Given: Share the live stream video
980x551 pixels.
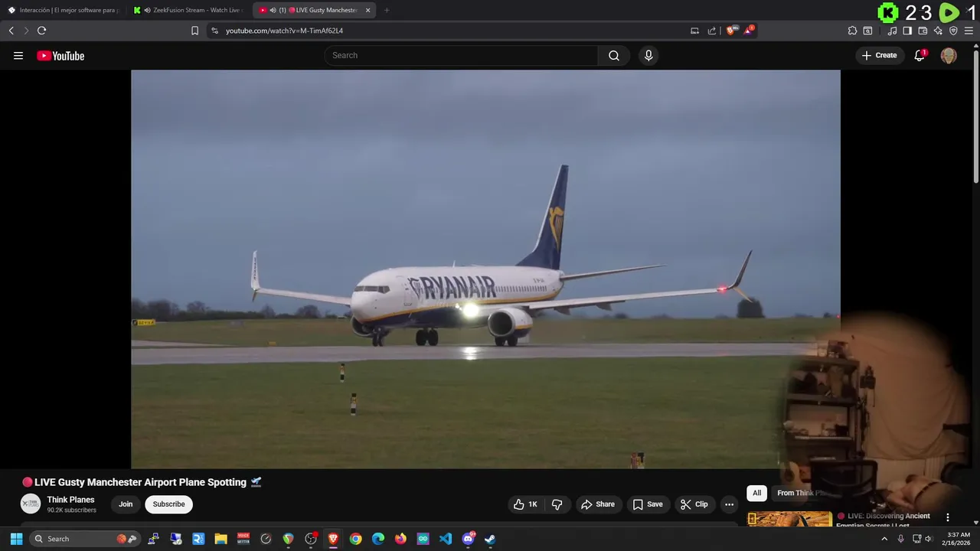Looking at the screenshot, I should click(x=598, y=504).
